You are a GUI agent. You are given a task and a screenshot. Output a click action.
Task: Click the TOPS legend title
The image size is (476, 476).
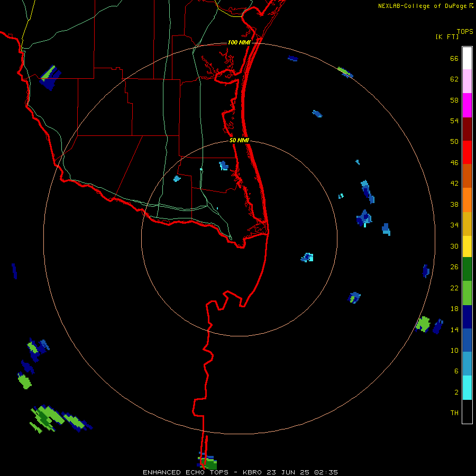pos(465,31)
